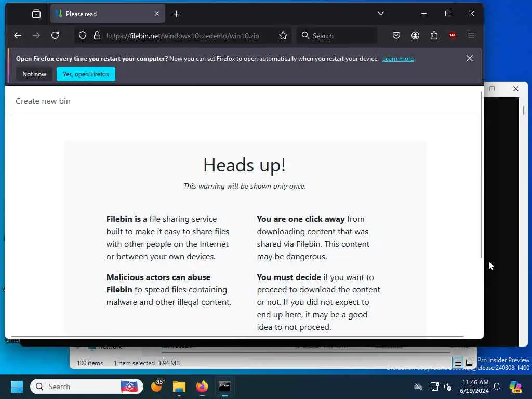Dismiss the Firefox startup notification bar

[x=470, y=58]
